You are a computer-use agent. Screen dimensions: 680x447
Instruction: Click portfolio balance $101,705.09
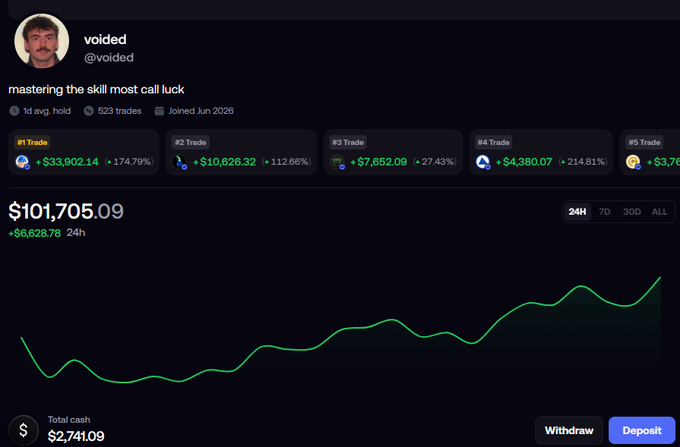pos(66,212)
